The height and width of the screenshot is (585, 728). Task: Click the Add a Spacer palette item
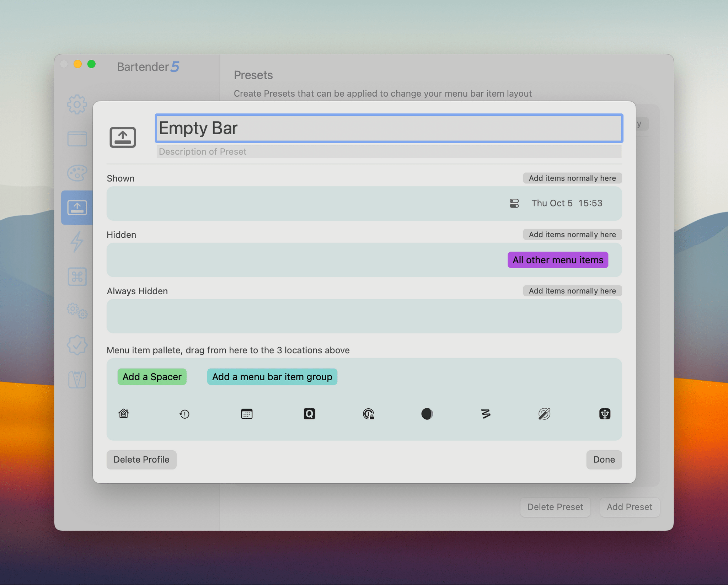(152, 377)
